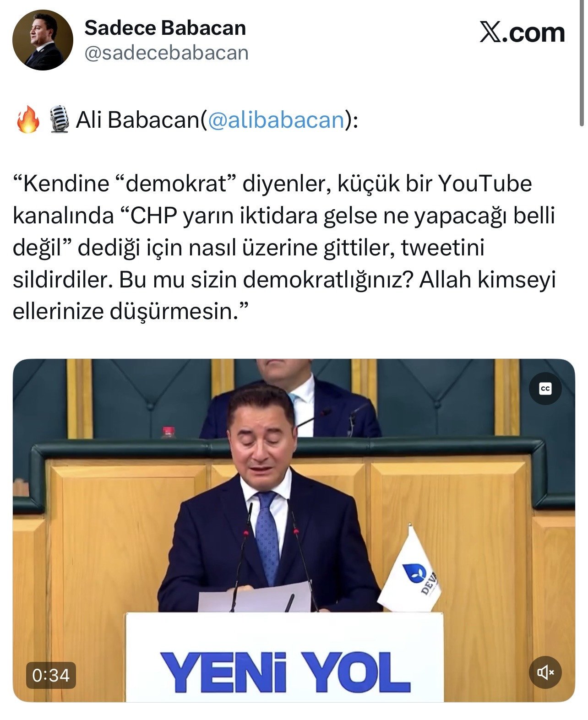Click the studio microphone emoji
588x720 pixels.
coord(59,119)
